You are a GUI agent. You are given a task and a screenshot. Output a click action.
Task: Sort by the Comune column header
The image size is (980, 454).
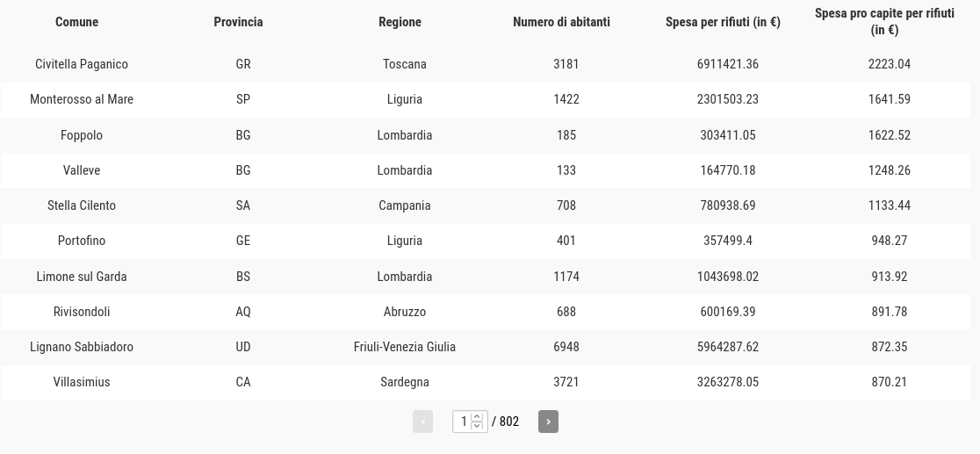pyautogui.click(x=77, y=22)
